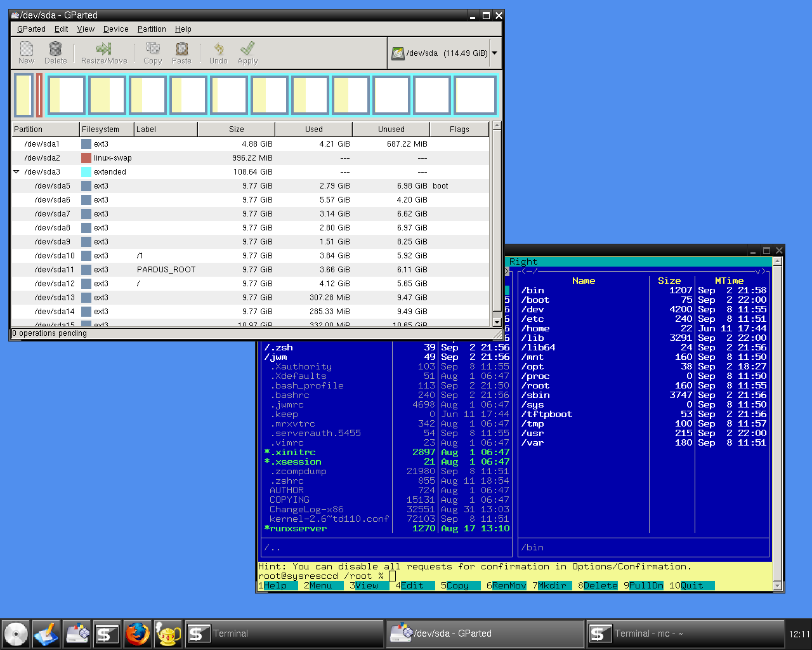Launch GParted from the taskbar launcher icon
Viewport: 812px width, 650px height.
tap(77, 633)
